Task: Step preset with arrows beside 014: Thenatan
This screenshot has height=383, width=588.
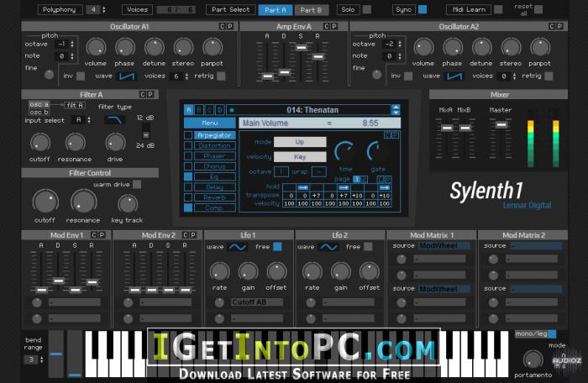Action: (396, 110)
